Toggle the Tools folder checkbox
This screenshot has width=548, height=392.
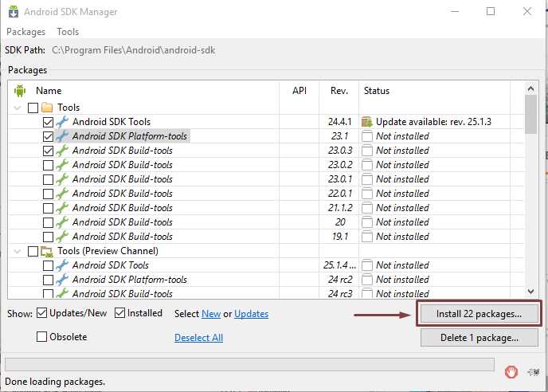click(33, 108)
